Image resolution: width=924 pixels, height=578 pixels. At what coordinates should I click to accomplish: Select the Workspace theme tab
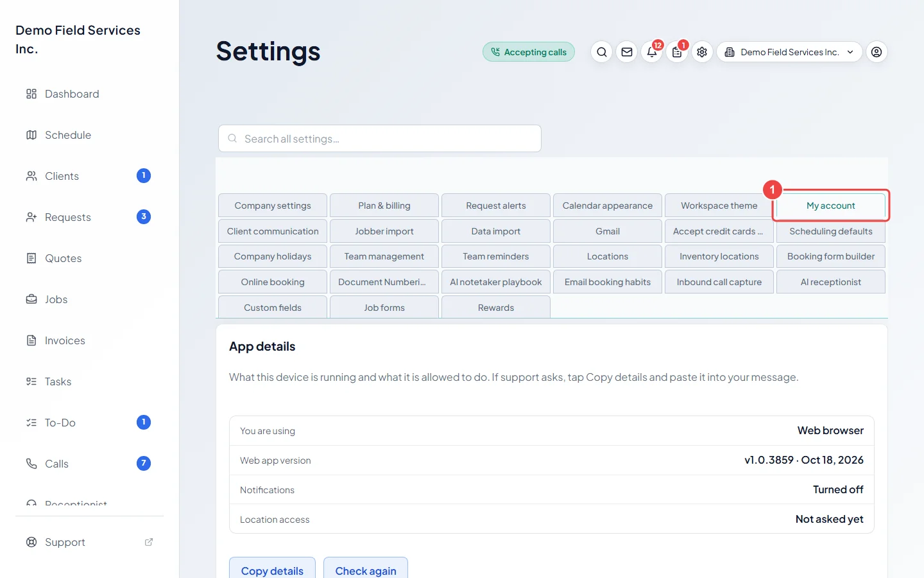click(719, 206)
